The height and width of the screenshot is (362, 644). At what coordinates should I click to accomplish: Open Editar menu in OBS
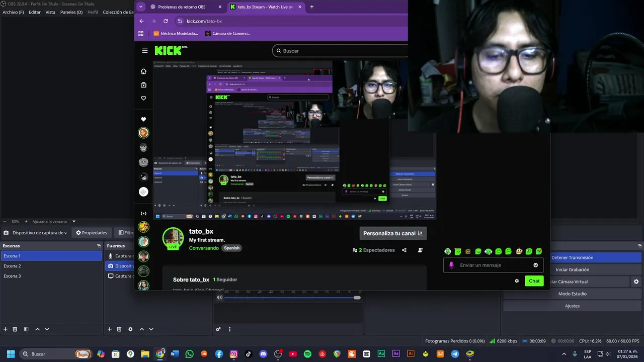coord(35,12)
